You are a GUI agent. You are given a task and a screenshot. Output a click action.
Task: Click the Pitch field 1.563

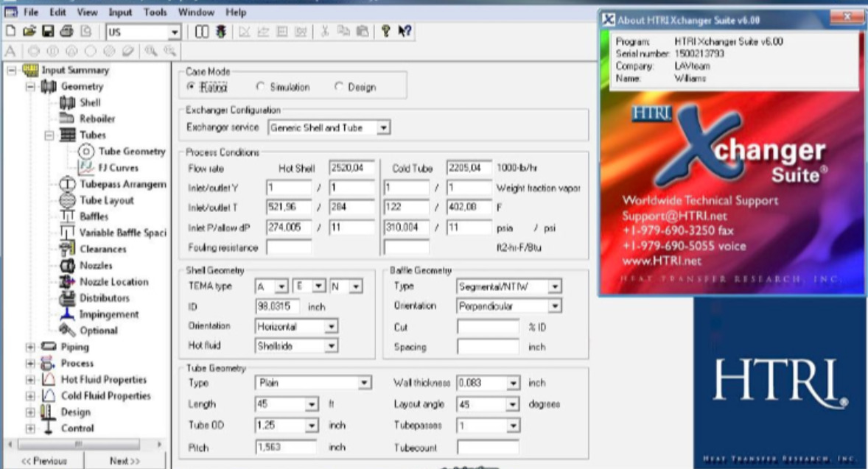286,447
